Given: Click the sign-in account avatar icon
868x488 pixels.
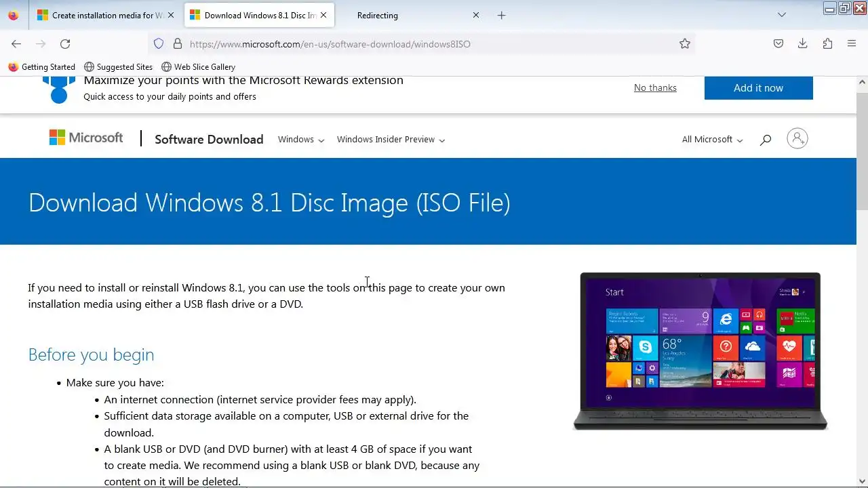Looking at the screenshot, I should pyautogui.click(x=797, y=138).
